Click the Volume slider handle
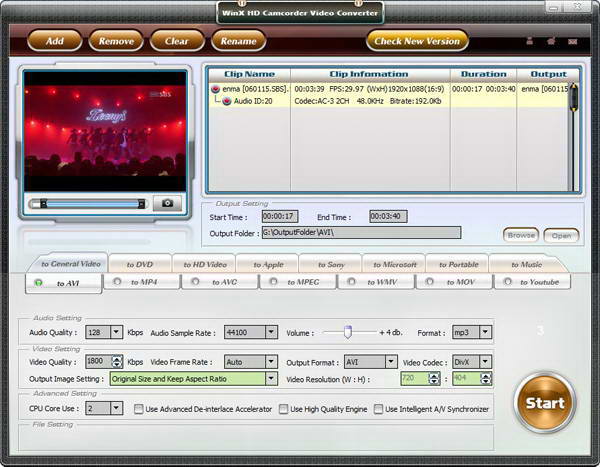 click(349, 332)
